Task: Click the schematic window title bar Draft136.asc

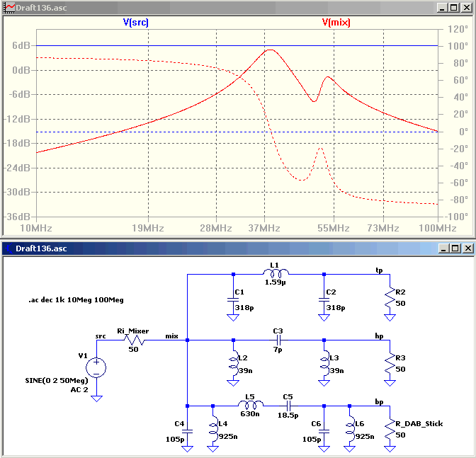Action: click(238, 248)
